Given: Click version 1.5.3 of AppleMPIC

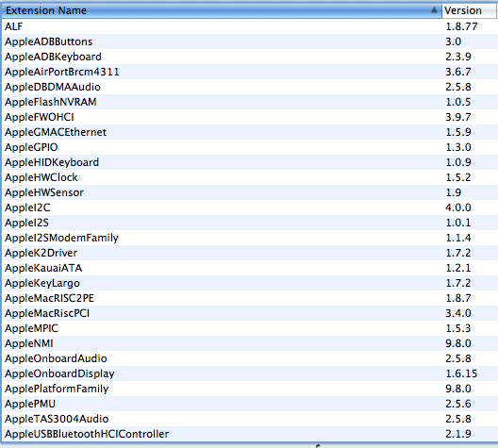Looking at the screenshot, I should 458,328.
